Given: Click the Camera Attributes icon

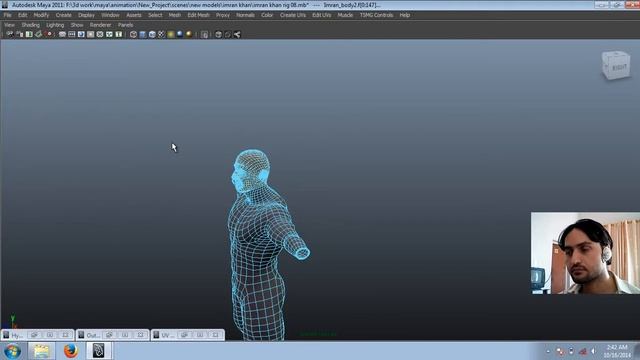Looking at the screenshot, I should [20, 34].
